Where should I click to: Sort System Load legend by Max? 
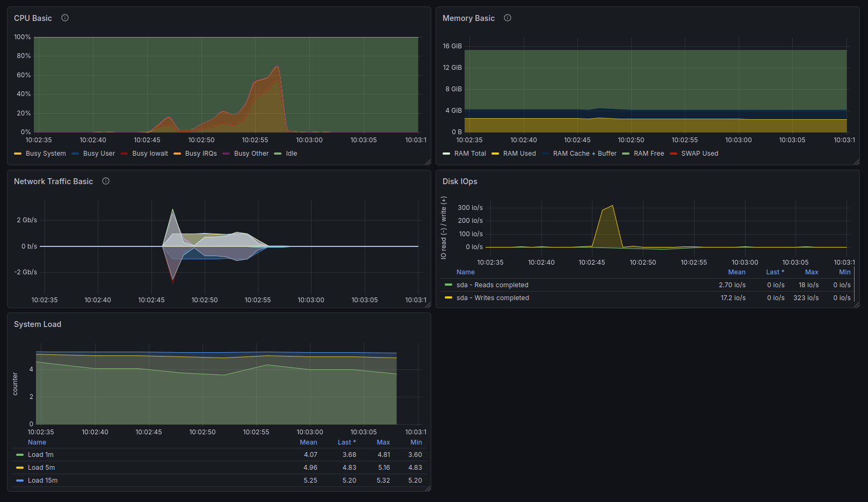click(384, 442)
